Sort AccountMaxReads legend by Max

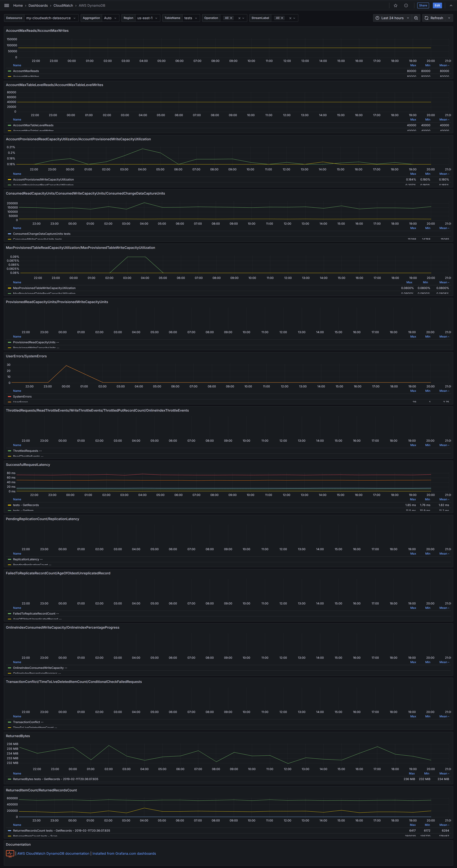(413, 65)
